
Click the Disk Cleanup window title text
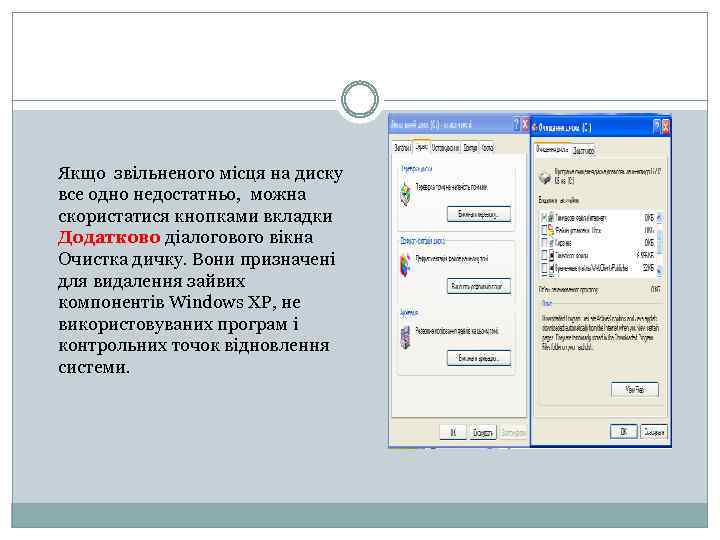(565, 127)
